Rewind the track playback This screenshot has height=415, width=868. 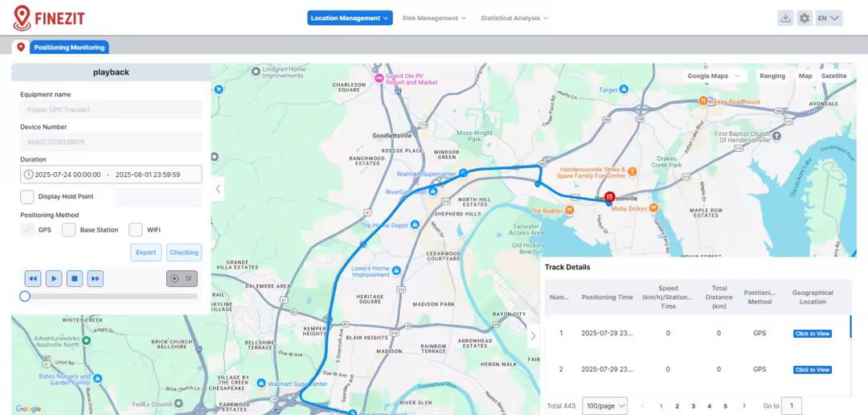tap(33, 279)
